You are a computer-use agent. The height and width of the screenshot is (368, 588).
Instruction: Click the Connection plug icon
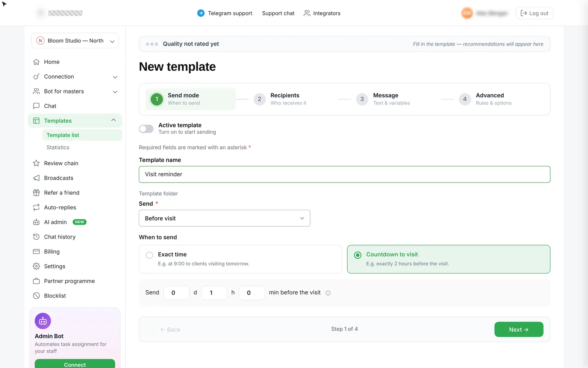click(36, 77)
